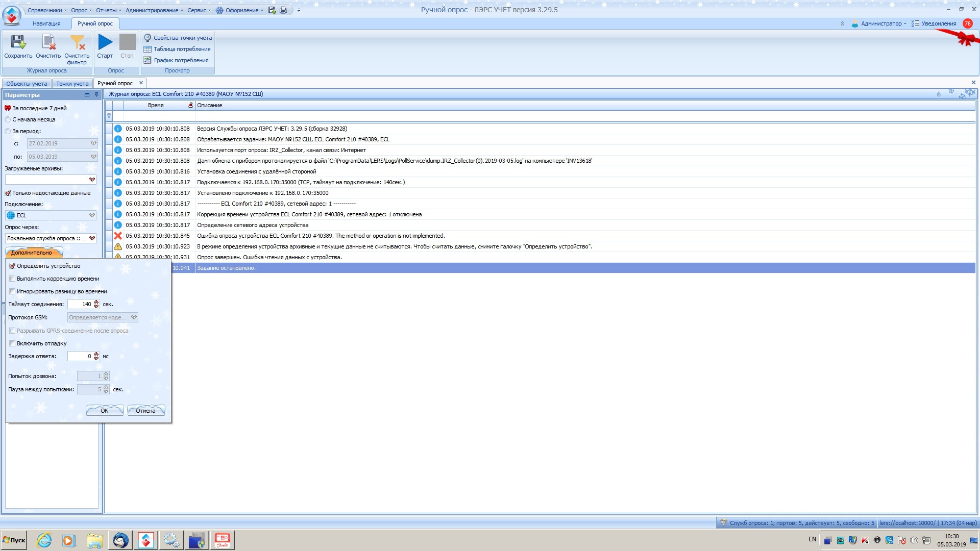
Task: Open the Протокол GSM dropdown
Action: coord(134,317)
